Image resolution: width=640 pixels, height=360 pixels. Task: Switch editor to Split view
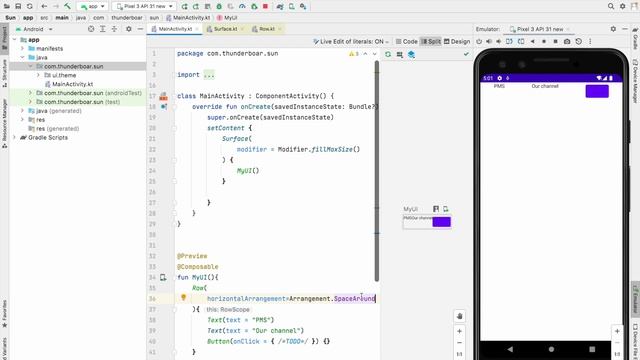[x=431, y=42]
